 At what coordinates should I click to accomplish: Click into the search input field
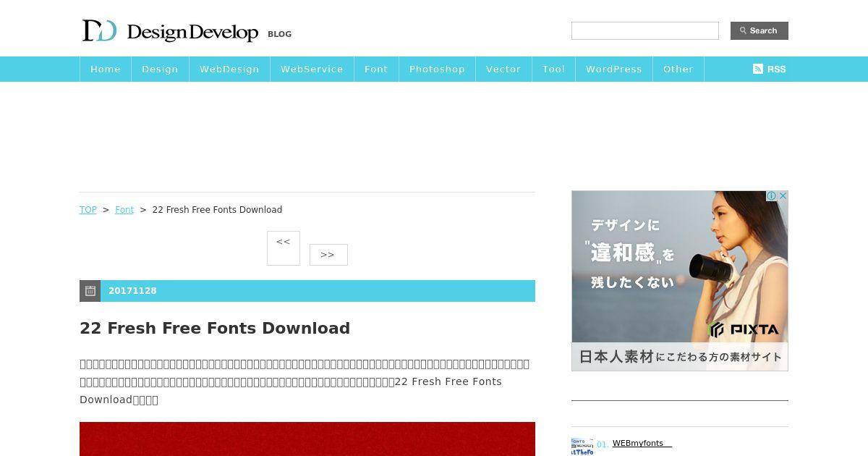[645, 30]
